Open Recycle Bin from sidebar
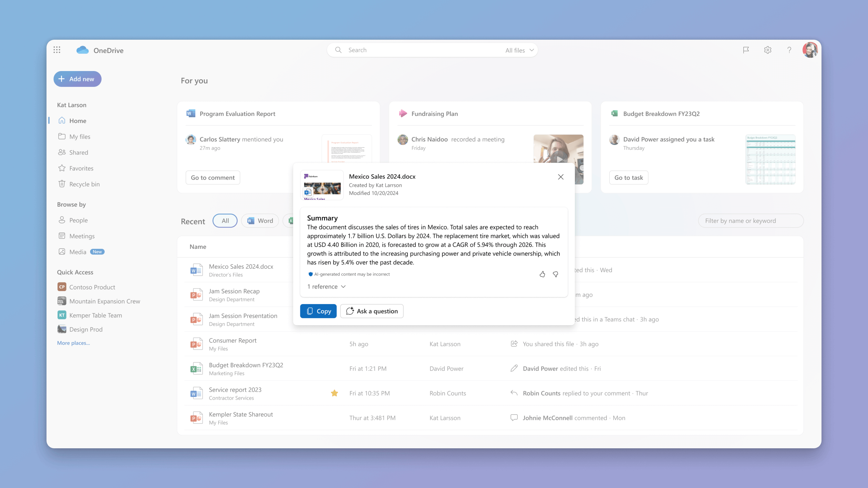Viewport: 868px width, 488px height. click(x=84, y=184)
